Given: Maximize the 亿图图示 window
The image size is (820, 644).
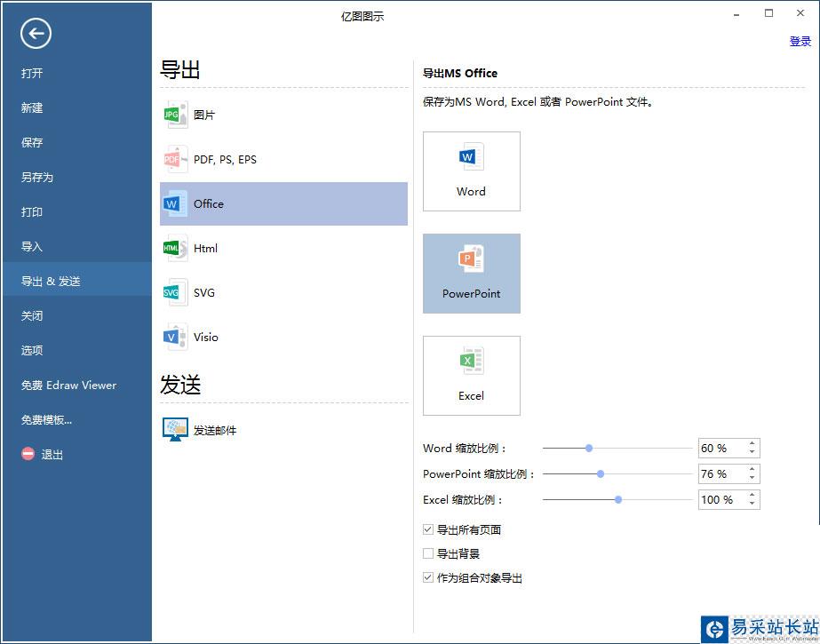Looking at the screenshot, I should (768, 13).
